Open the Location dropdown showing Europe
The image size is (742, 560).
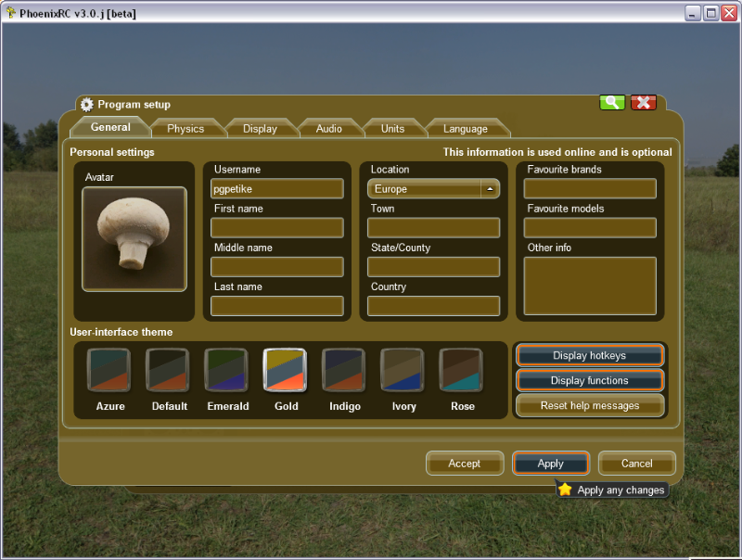[x=434, y=189]
